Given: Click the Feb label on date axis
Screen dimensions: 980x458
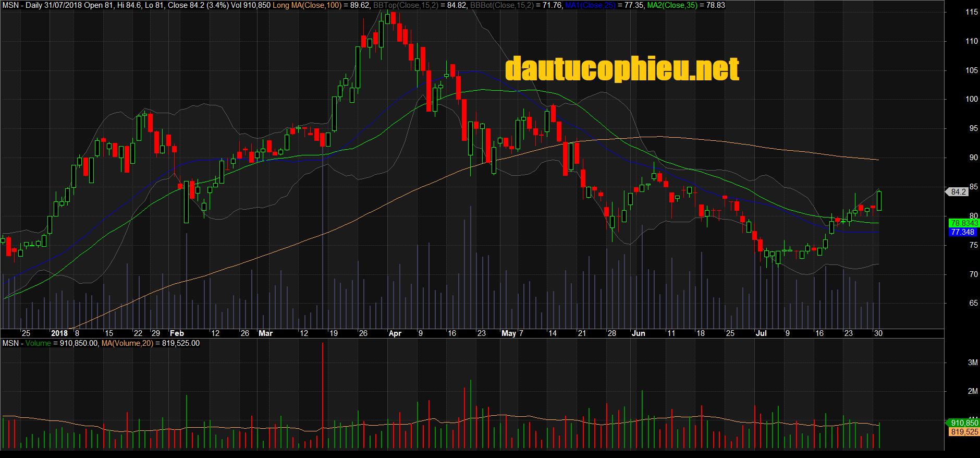Looking at the screenshot, I should 177,333.
